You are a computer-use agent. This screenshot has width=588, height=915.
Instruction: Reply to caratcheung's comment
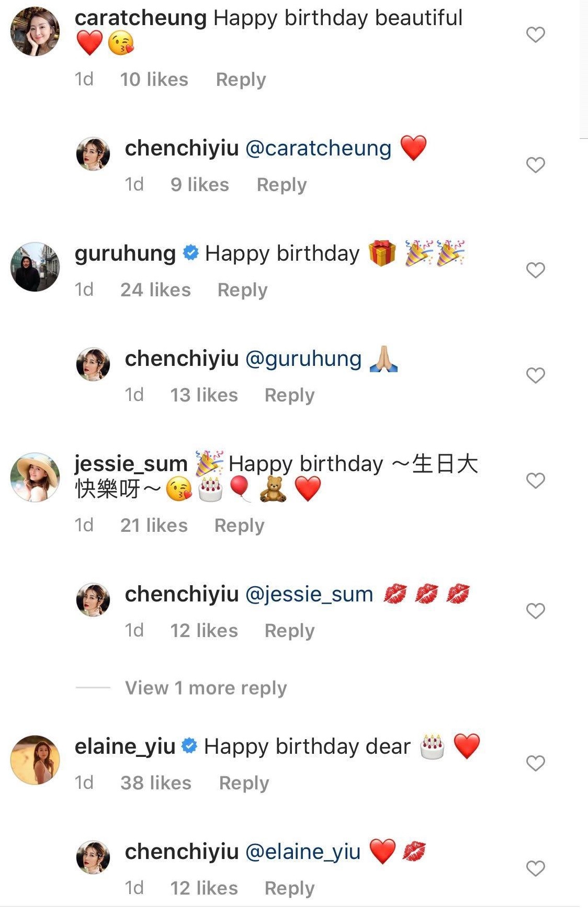(241, 80)
